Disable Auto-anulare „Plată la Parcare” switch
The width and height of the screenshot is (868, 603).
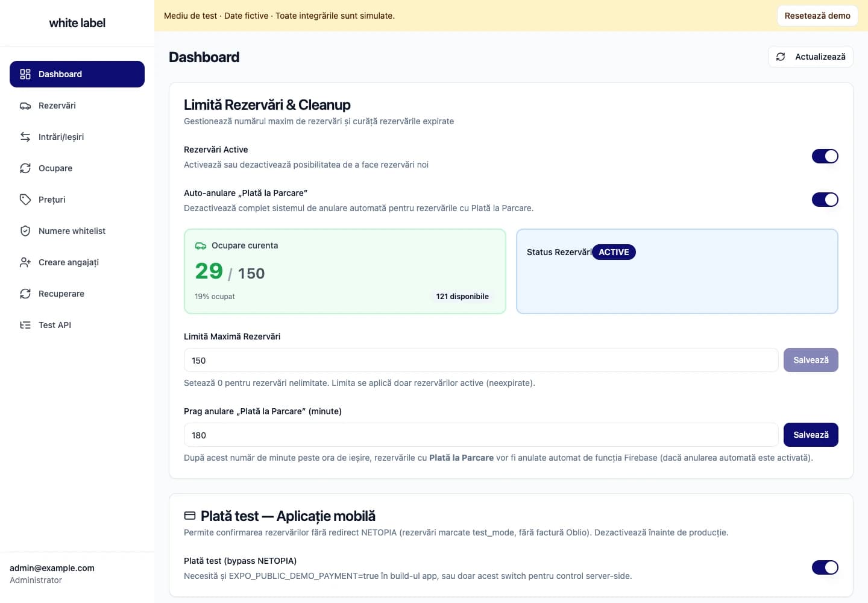pos(825,200)
